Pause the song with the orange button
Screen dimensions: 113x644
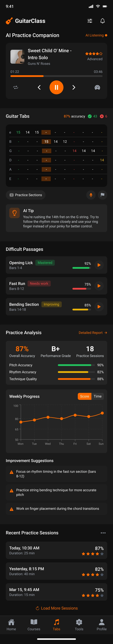click(56, 87)
